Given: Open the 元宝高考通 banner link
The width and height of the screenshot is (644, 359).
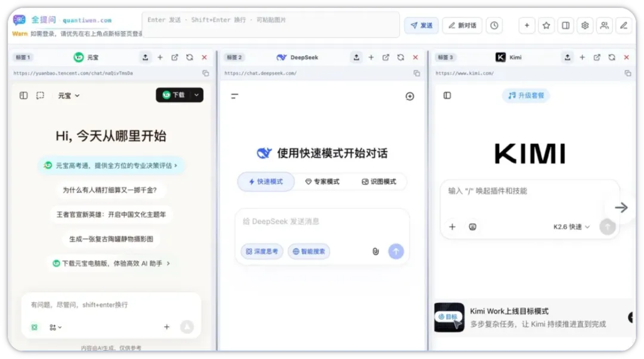Looking at the screenshot, I should tap(111, 166).
